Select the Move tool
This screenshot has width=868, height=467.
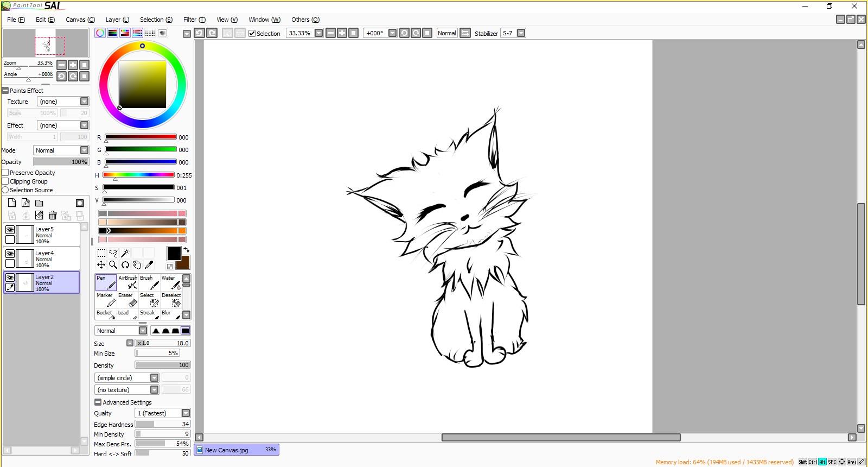(101, 265)
